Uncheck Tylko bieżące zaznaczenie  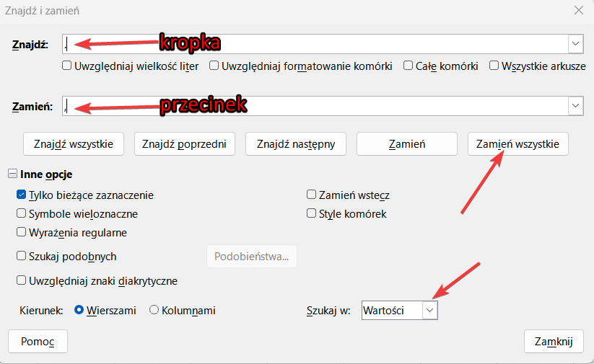pyautogui.click(x=22, y=195)
